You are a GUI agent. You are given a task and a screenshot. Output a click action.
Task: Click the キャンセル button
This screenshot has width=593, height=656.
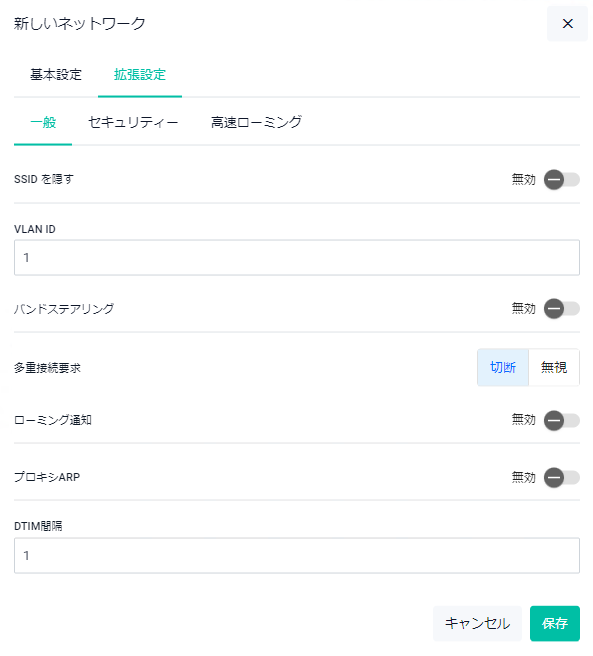pos(477,623)
